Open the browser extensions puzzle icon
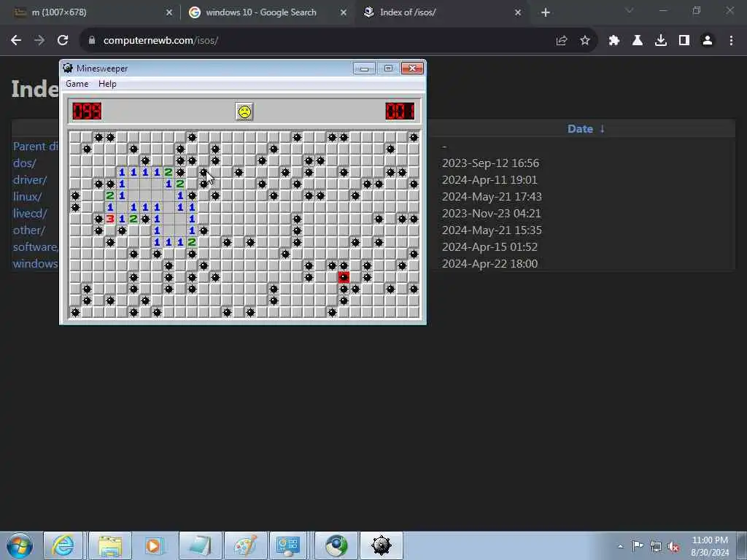 (x=614, y=41)
